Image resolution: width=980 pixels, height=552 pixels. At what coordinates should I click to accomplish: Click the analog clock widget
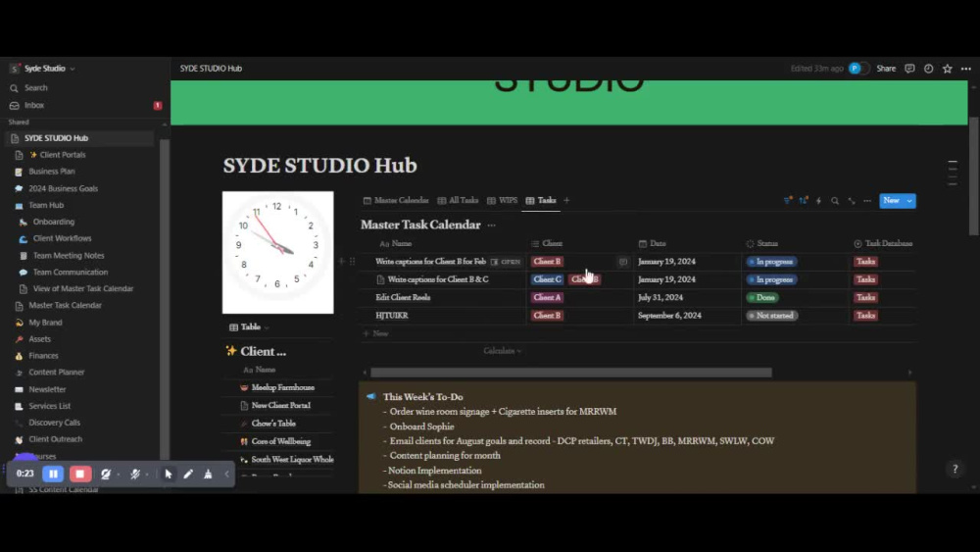277,253
